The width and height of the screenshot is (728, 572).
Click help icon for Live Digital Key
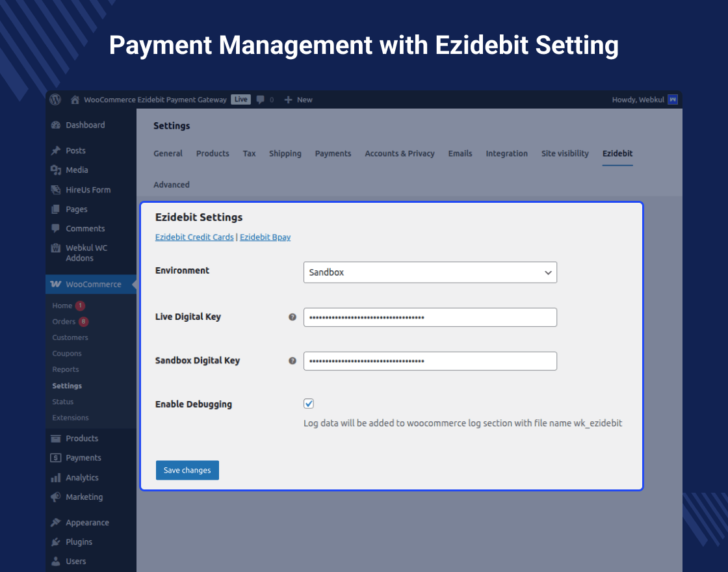click(292, 317)
